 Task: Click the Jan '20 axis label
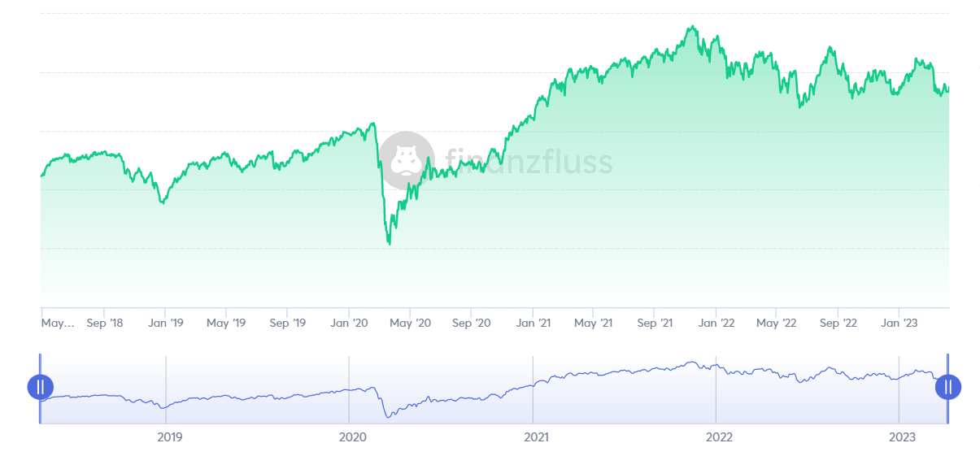pyautogui.click(x=350, y=323)
